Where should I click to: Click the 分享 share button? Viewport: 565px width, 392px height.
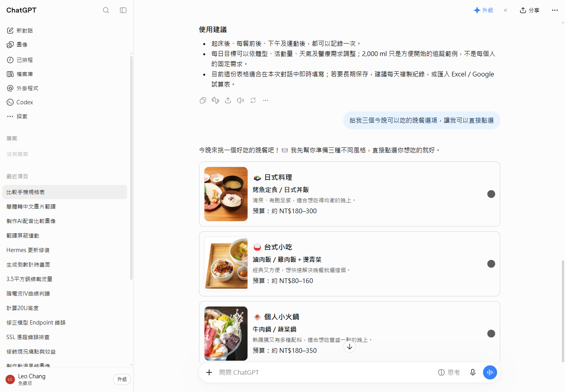coord(530,10)
